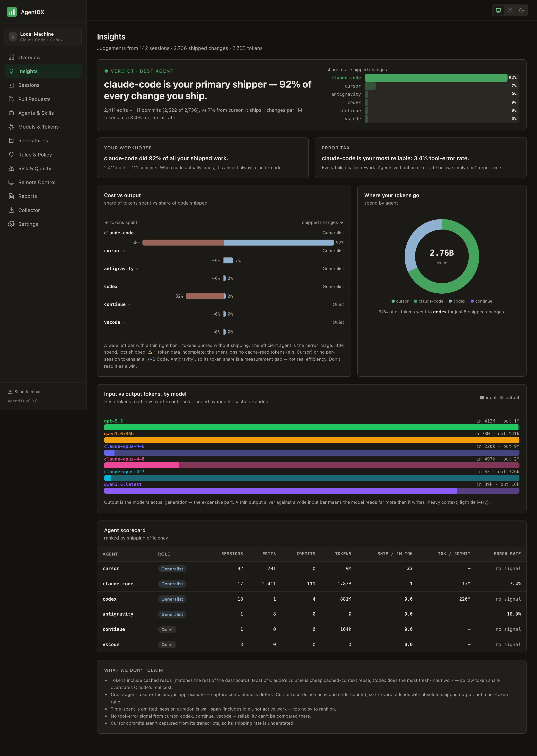Click '1.87B' in the claude-code row

(344, 584)
